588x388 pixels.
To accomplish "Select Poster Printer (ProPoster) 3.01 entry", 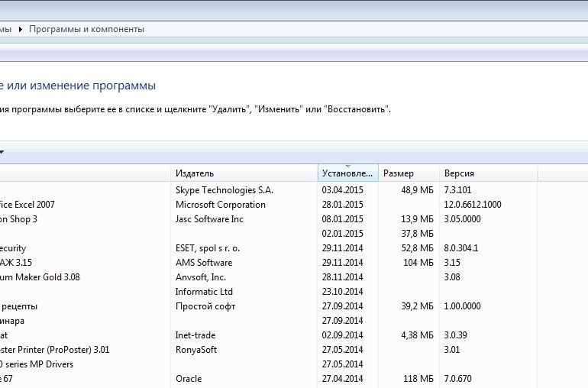I will (x=55, y=350).
